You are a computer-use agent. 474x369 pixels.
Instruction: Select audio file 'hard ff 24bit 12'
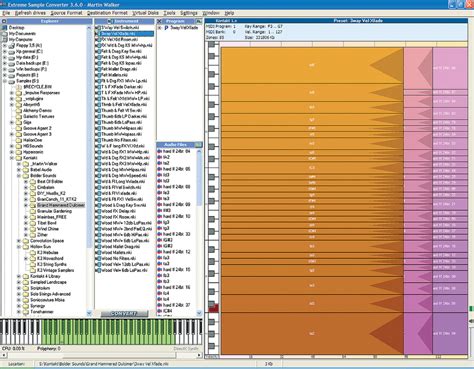176,252
